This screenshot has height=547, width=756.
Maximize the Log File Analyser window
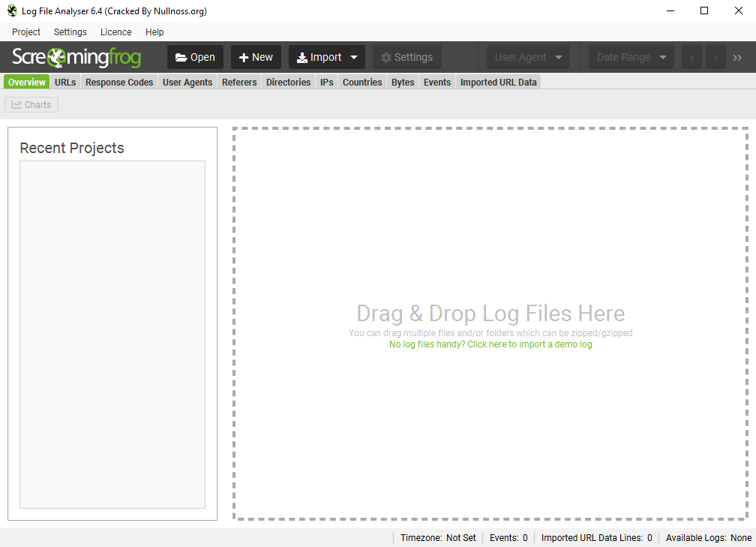tap(704, 11)
